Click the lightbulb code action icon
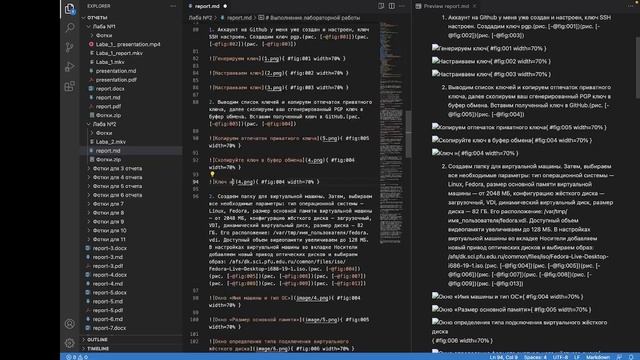The width and height of the screenshot is (640, 360). [212, 174]
